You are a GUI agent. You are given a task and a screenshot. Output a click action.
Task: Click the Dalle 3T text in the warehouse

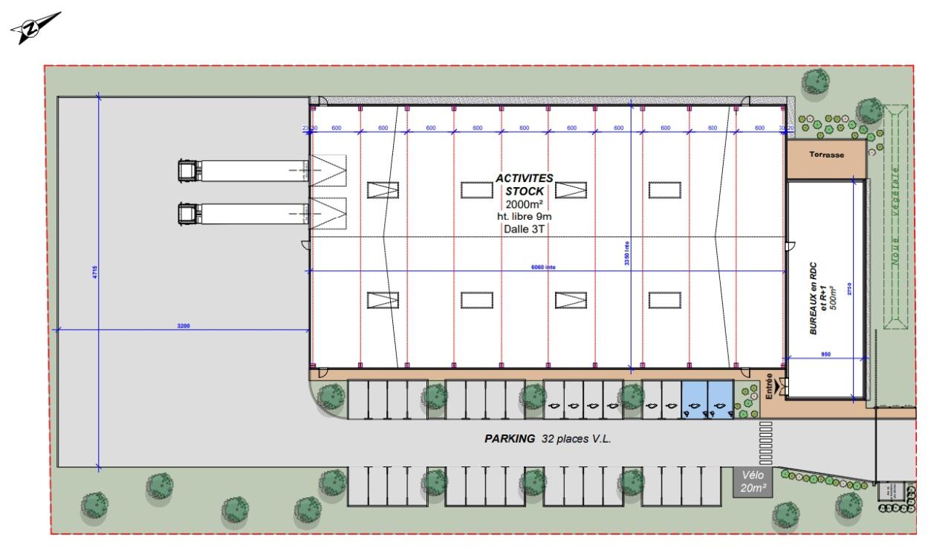coord(525,228)
